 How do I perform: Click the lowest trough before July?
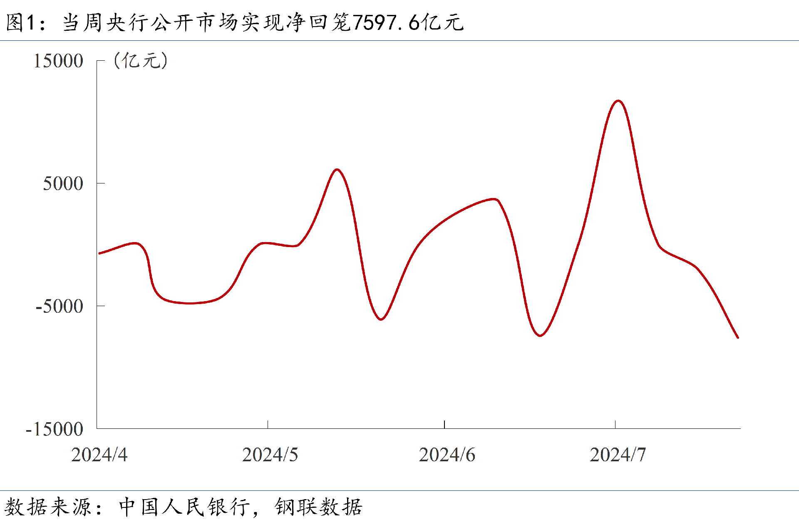540,335
